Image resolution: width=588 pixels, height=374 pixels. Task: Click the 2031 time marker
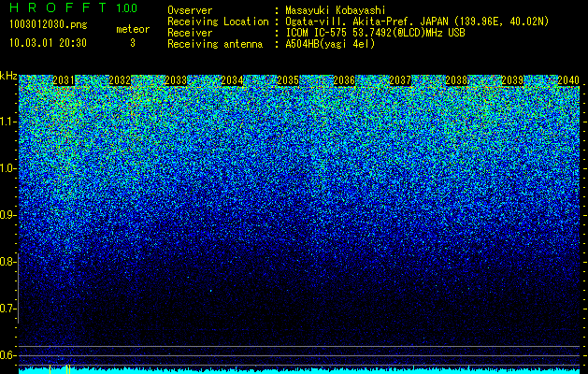pos(64,80)
